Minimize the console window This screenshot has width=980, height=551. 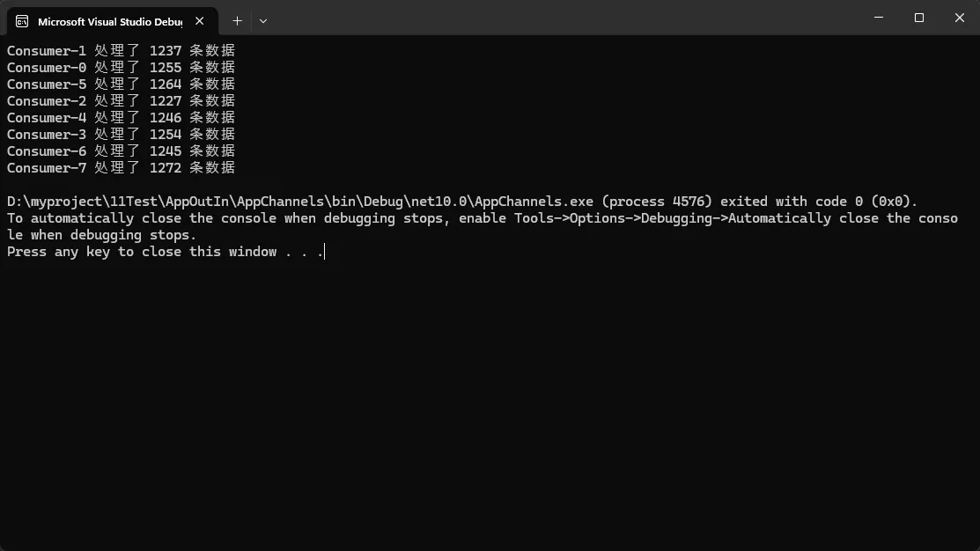[x=880, y=18]
